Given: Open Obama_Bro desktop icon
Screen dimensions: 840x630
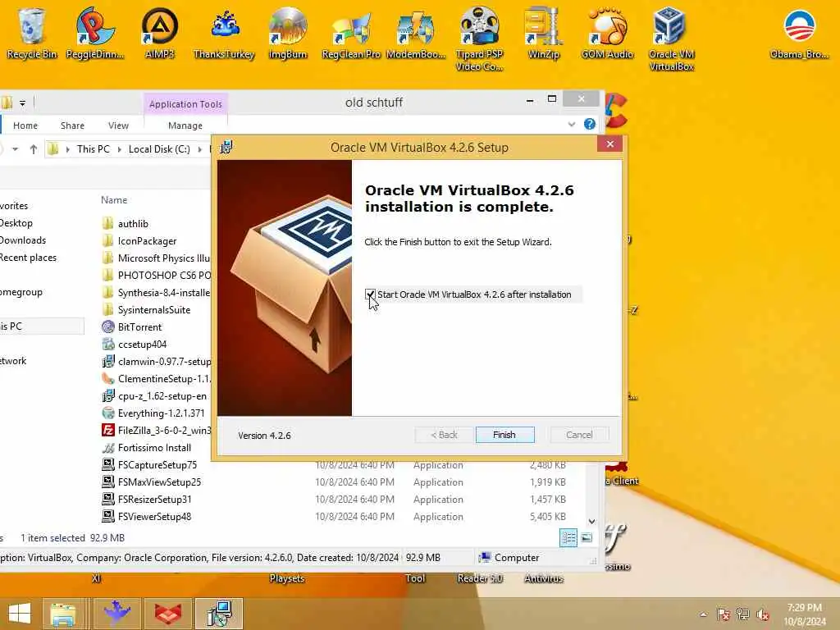Looking at the screenshot, I should [799, 32].
